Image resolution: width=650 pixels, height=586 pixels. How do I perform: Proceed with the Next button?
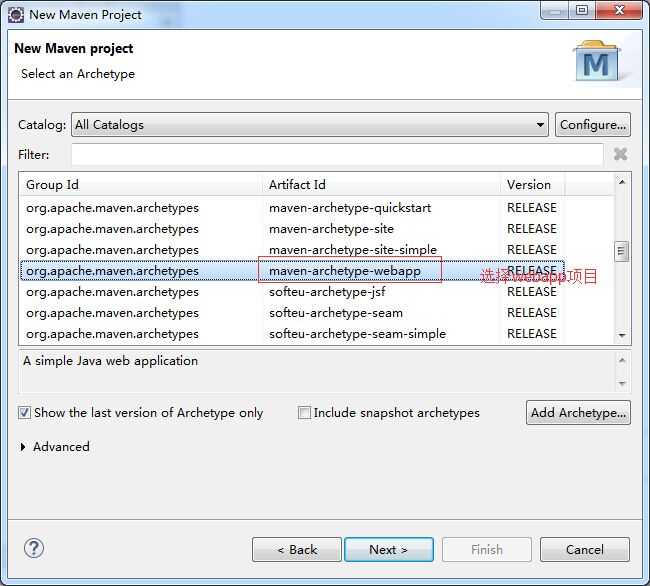point(389,550)
